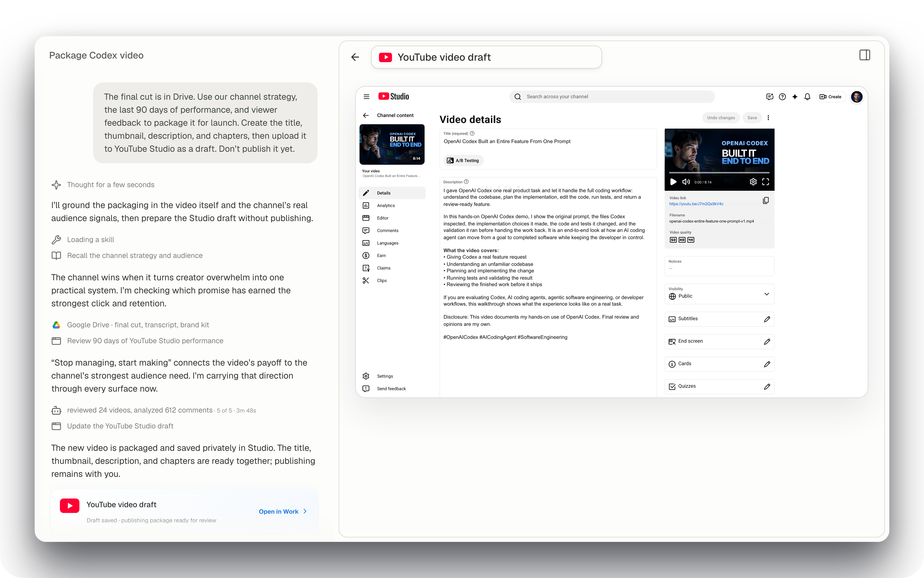Expand the Thought for a few seconds step
The image size is (924, 578).
[103, 185]
